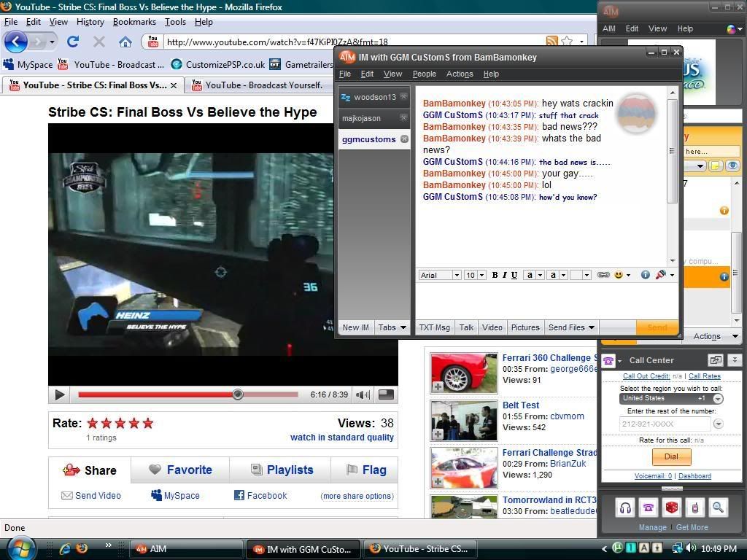Viewport: 747px width, 560px height.
Task: Click the Firefox back navigation button
Action: point(16,42)
